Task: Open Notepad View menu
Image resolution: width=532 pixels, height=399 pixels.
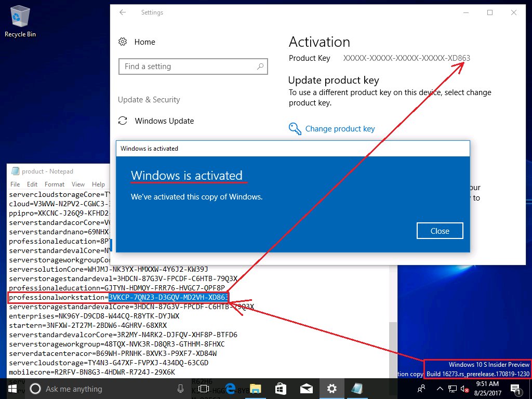Action: tap(78, 184)
